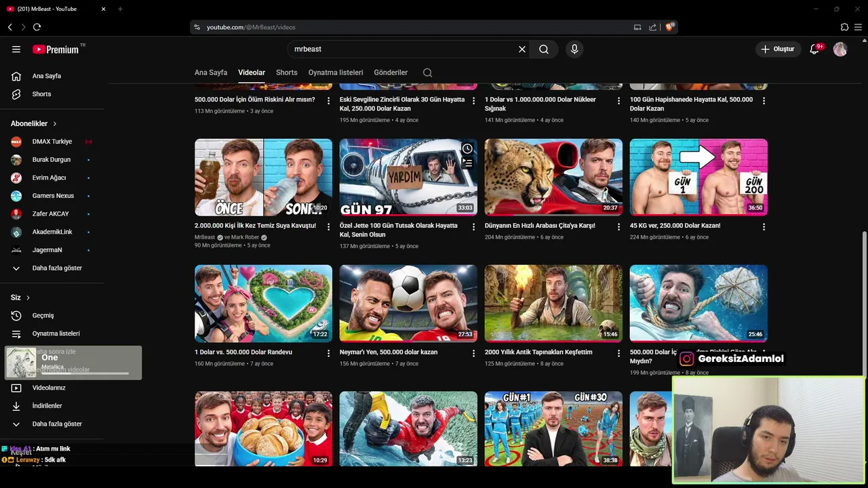This screenshot has height=488, width=868.
Task: Open options for Temiz Suya Kavuştu video
Action: [328, 226]
